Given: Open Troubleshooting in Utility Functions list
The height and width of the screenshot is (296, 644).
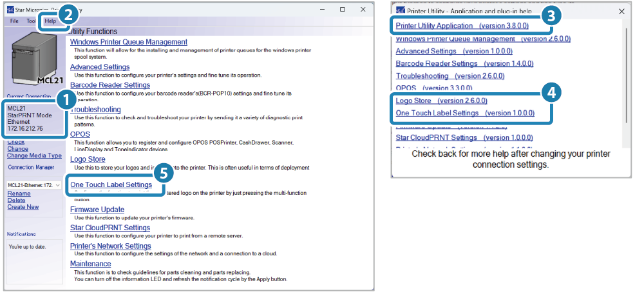Looking at the screenshot, I should pyautogui.click(x=97, y=110).
